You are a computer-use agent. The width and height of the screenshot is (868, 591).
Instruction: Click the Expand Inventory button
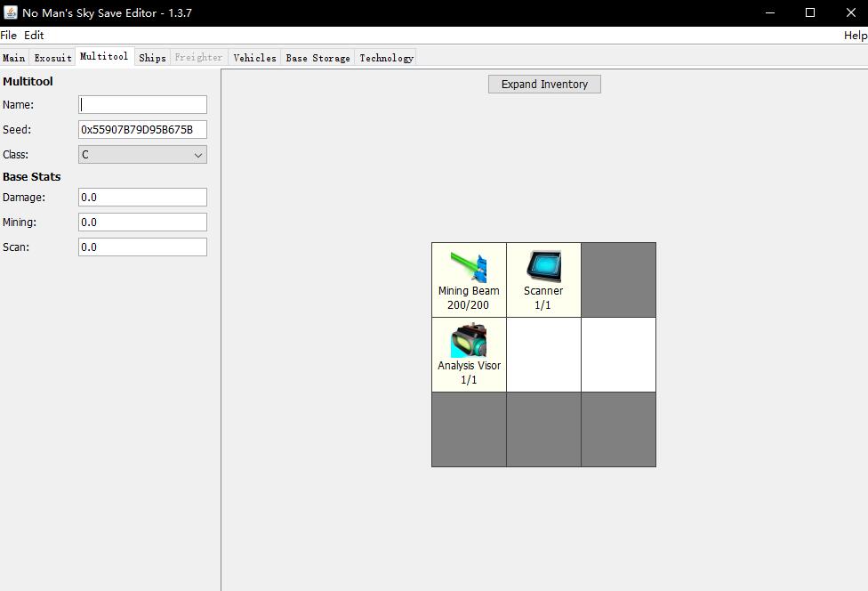[x=544, y=85]
